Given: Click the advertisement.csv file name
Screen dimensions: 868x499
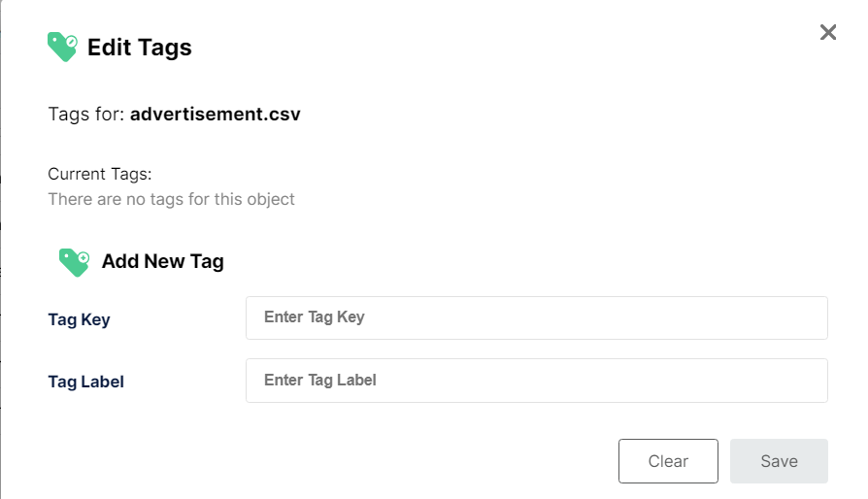Looking at the screenshot, I should pos(216,114).
